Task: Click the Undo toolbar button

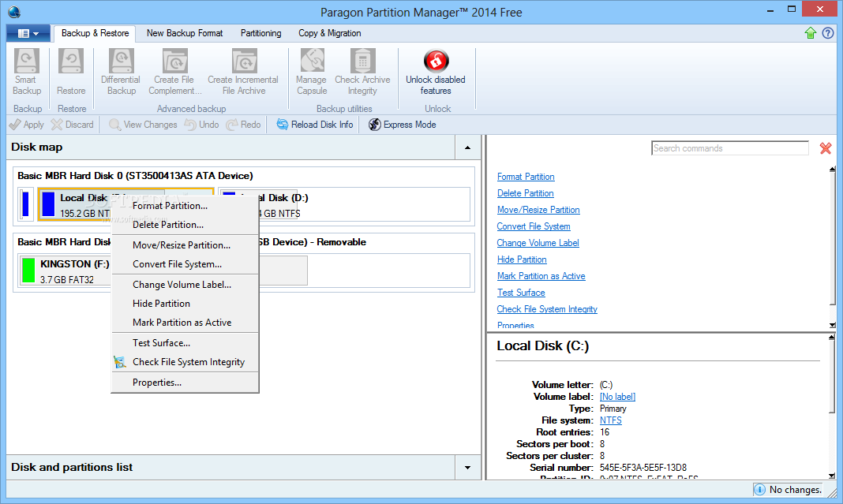Action: tap(201, 125)
